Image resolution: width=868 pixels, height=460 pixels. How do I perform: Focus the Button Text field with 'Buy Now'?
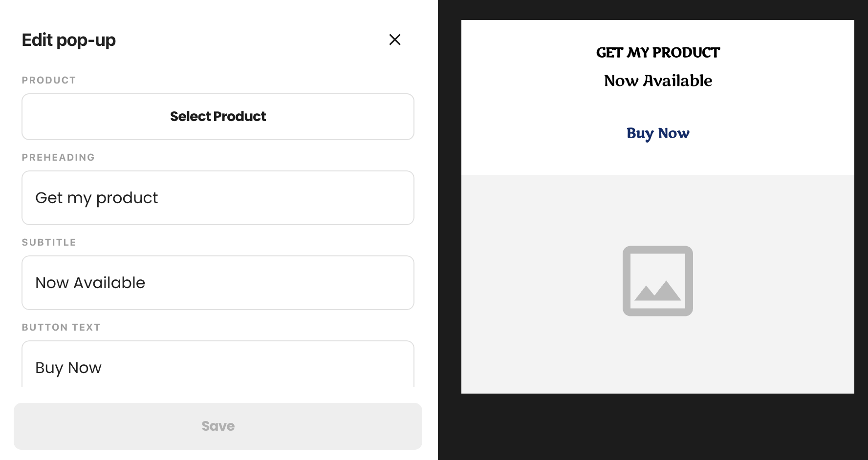[x=218, y=364]
